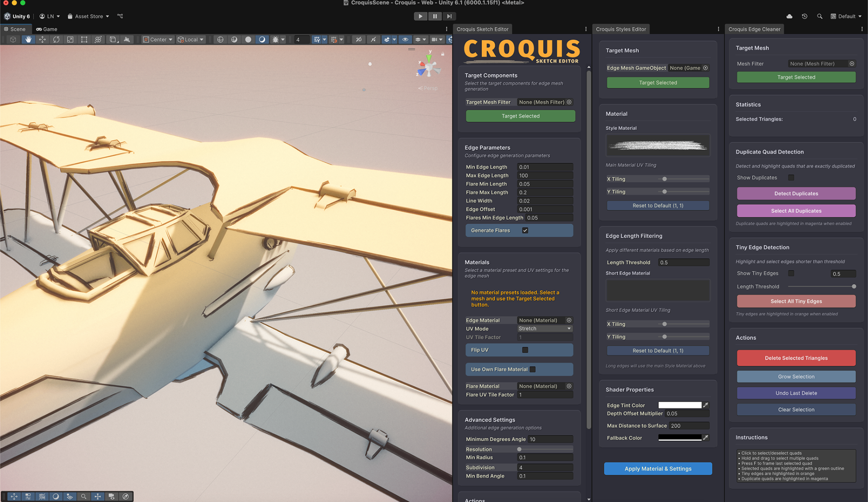
Task: Toggle the 2D view mode button
Action: click(359, 40)
